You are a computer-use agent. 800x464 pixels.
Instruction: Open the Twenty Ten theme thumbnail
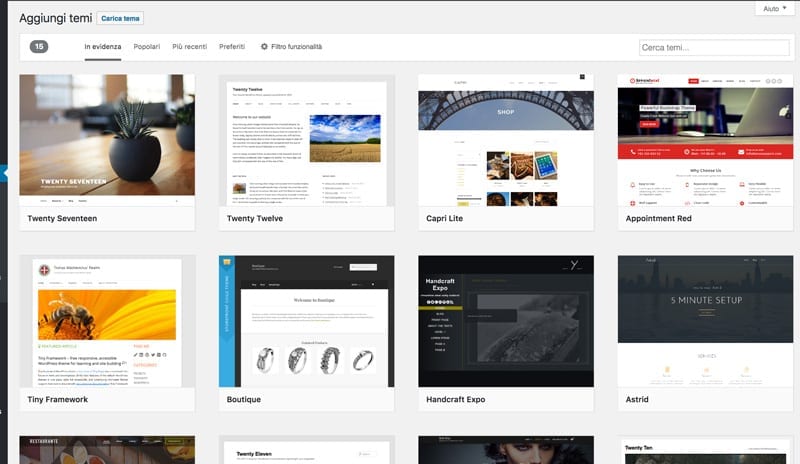click(x=705, y=451)
